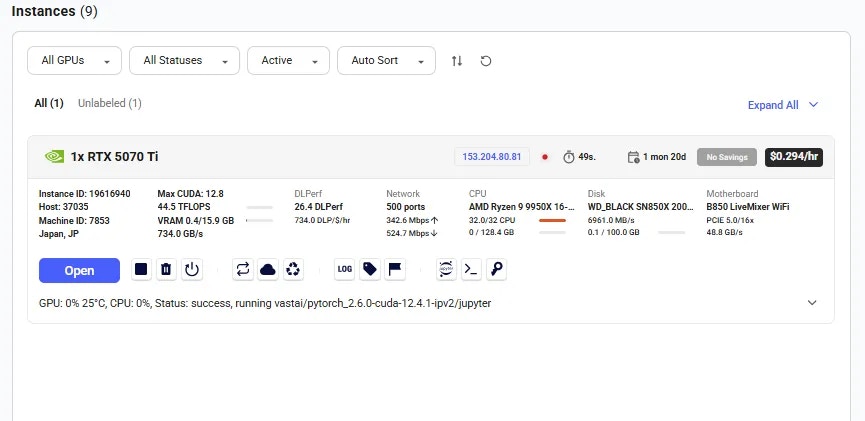Open the All Statuses dropdown

click(x=184, y=60)
